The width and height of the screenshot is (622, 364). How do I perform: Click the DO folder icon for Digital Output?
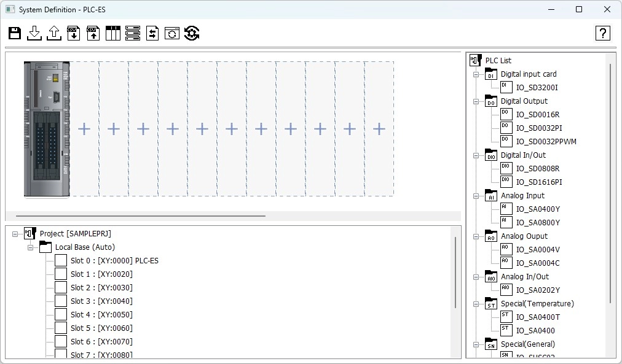coord(491,101)
